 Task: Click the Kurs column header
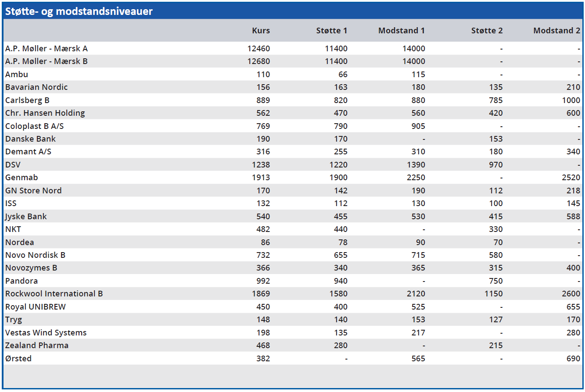tap(261, 31)
